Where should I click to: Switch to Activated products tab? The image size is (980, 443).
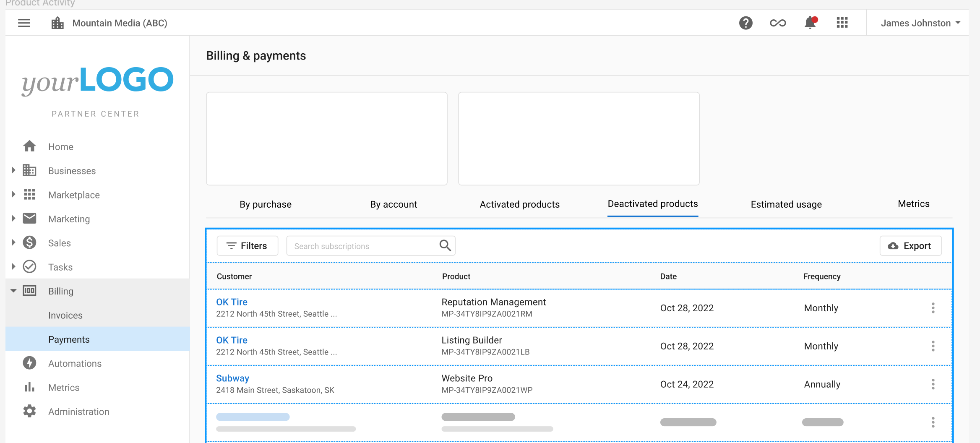tap(520, 204)
